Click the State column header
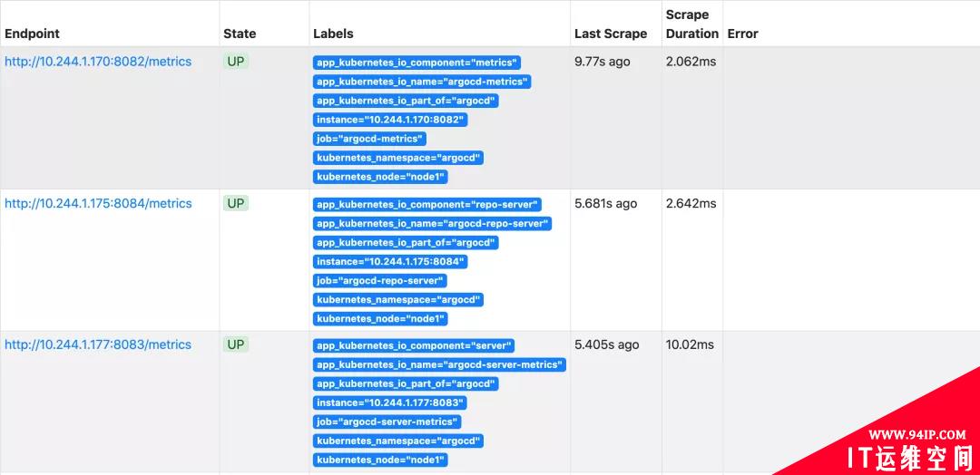980x475 pixels. [240, 34]
